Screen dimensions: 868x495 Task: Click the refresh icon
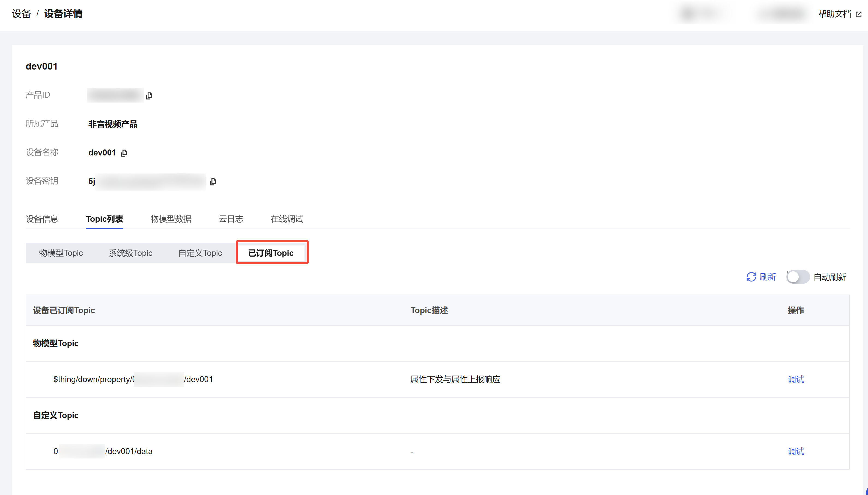point(751,277)
